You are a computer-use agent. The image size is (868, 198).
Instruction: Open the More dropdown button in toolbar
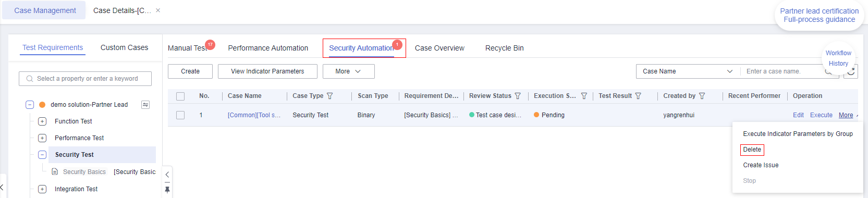[x=348, y=71]
